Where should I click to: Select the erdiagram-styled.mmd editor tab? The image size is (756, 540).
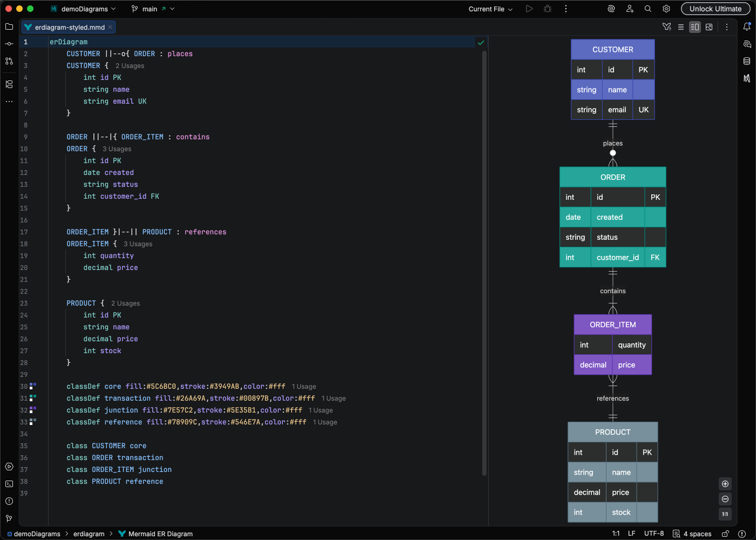click(69, 27)
